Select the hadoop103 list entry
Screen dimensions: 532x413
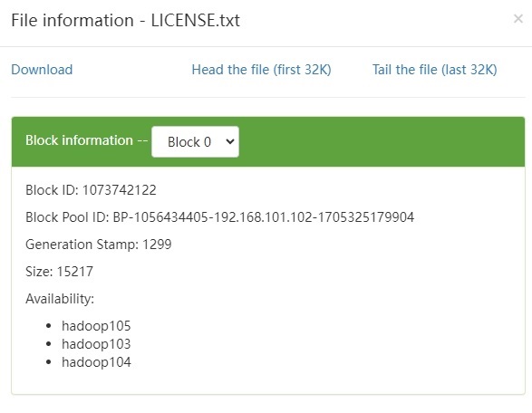point(96,344)
